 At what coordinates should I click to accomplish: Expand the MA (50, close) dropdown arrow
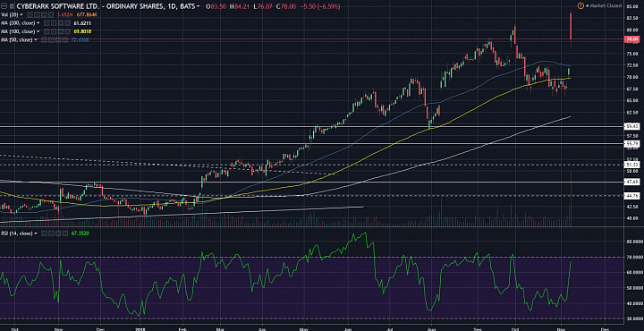[x=36, y=40]
